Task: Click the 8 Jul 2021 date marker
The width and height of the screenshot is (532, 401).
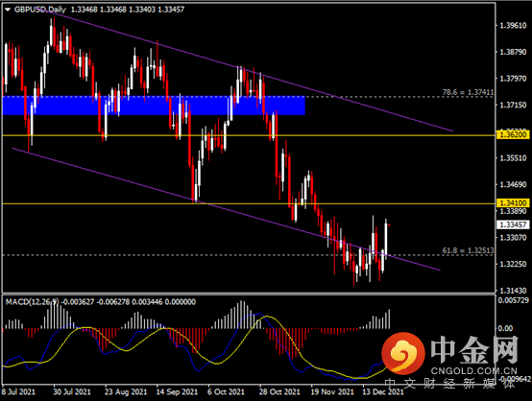Action: (19, 391)
